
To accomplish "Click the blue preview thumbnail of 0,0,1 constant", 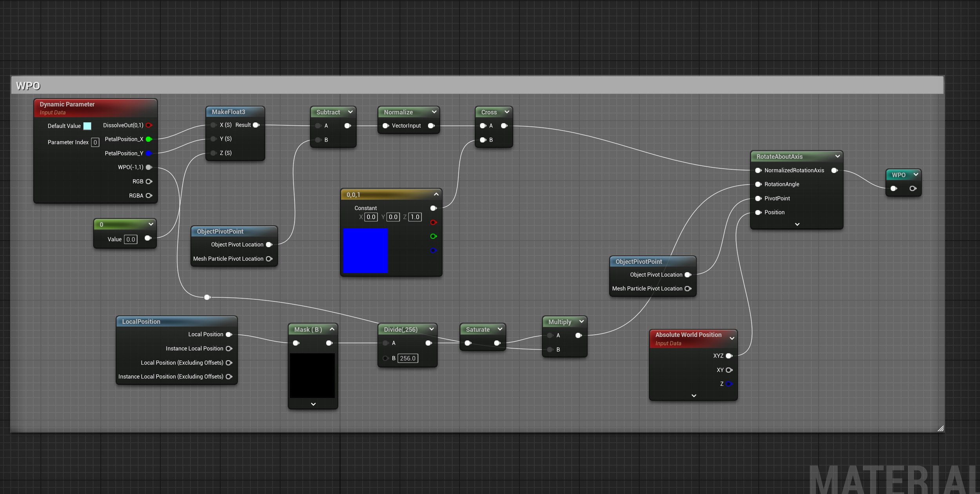I will tap(365, 250).
